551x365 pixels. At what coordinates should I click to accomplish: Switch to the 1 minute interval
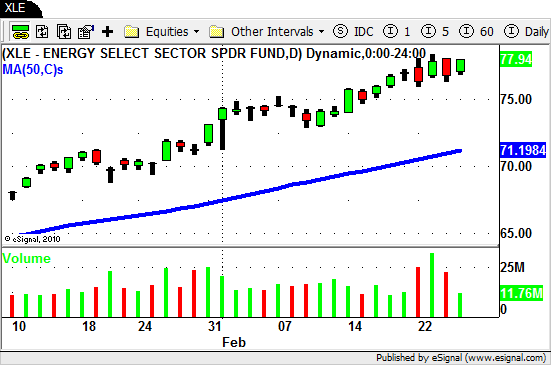click(x=397, y=31)
